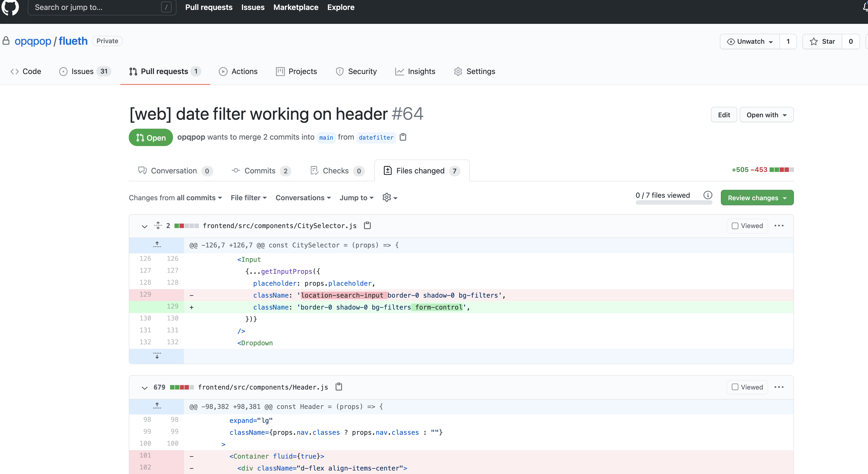Screen dimensions: 868x474
Task: Open the Marketplace menu item
Action: 296,7
